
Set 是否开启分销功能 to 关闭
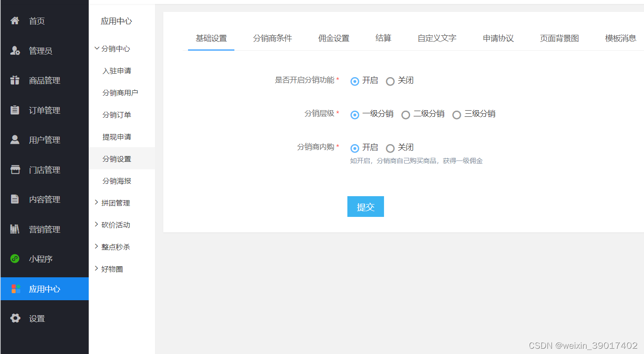tap(390, 81)
